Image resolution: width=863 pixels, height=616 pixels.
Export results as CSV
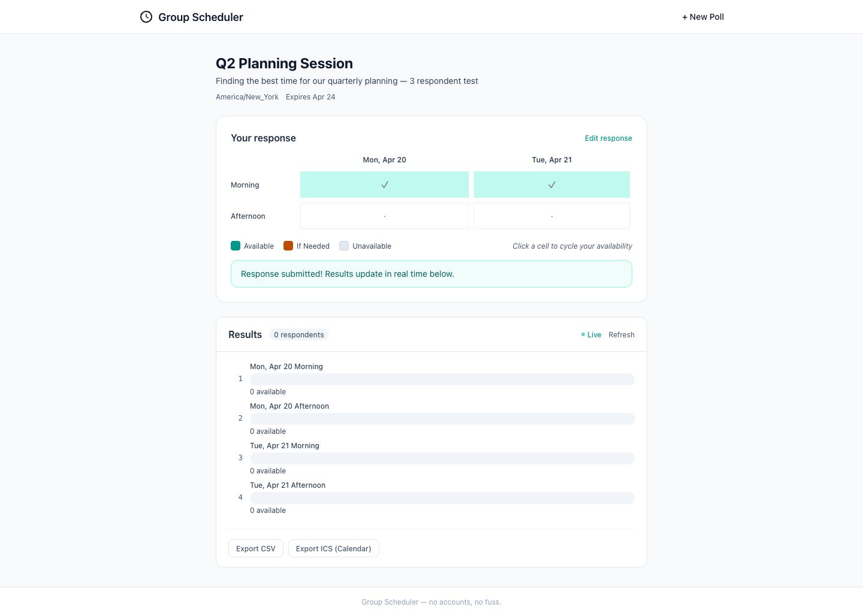pyautogui.click(x=255, y=548)
